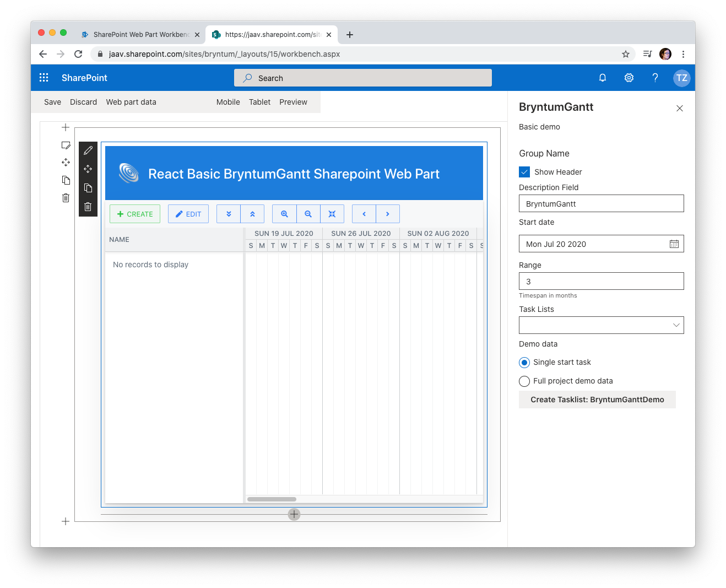Shift timeline to previous time span

364,214
